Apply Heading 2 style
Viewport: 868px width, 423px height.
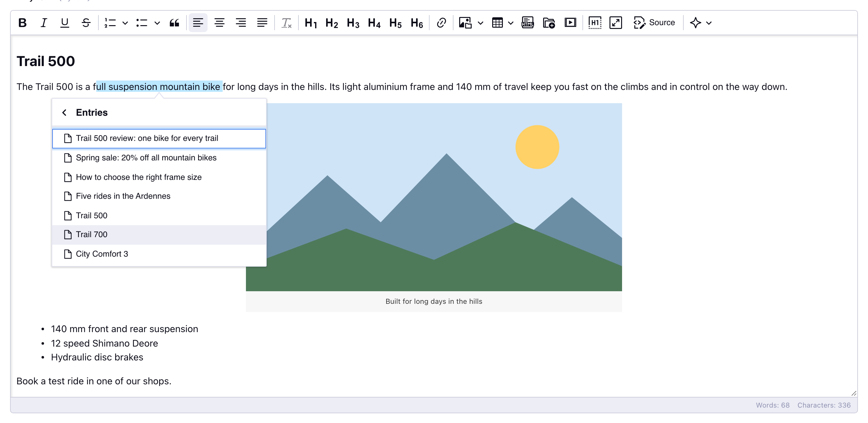click(332, 23)
